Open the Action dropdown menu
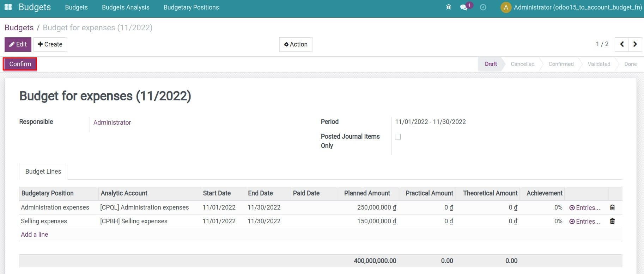Viewport: 644px width, 274px height. point(296,44)
